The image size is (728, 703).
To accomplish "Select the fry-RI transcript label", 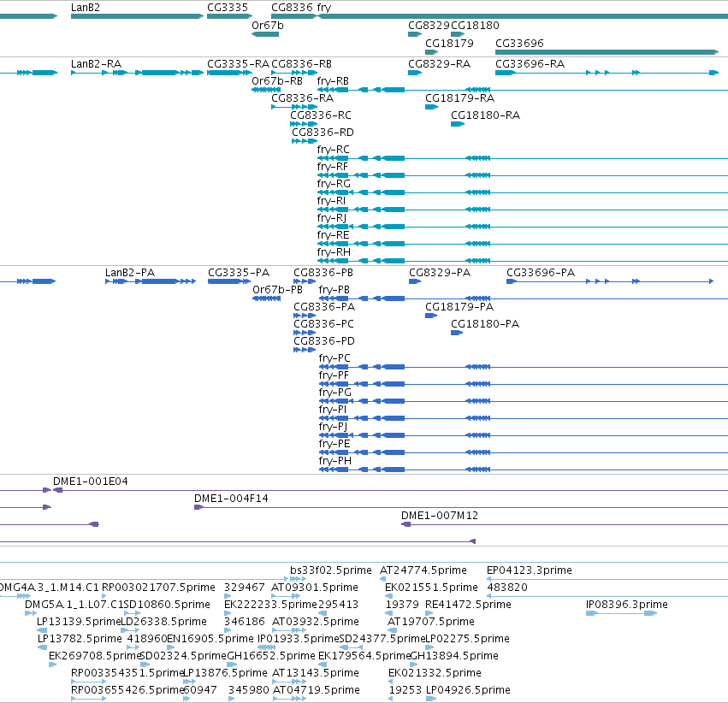I will click(332, 201).
